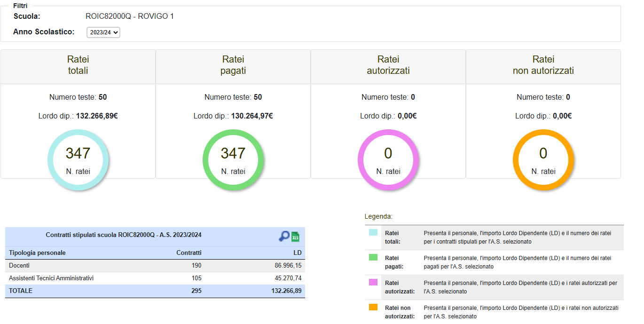
Task: Click the Ratei totali light blue circle
Action: 78,160
